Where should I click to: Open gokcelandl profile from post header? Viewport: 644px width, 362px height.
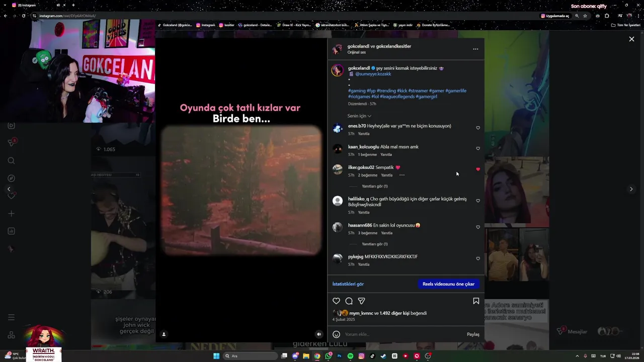coord(358,46)
